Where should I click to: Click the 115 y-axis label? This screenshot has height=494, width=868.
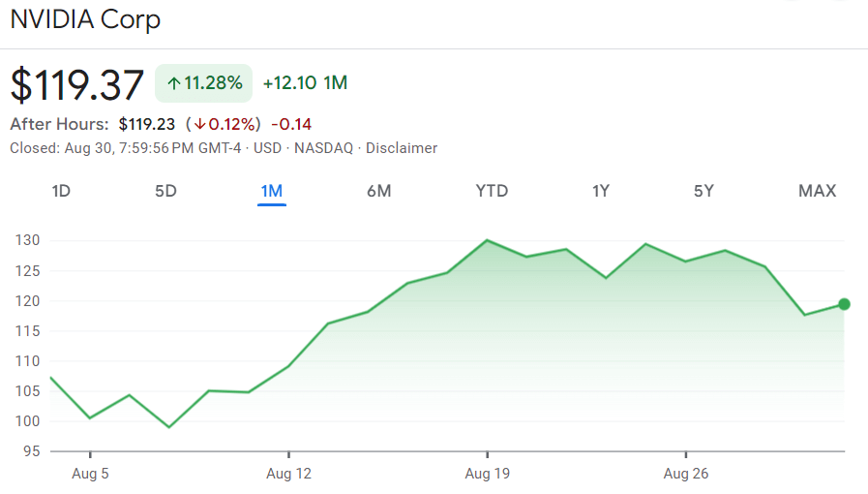tap(27, 331)
